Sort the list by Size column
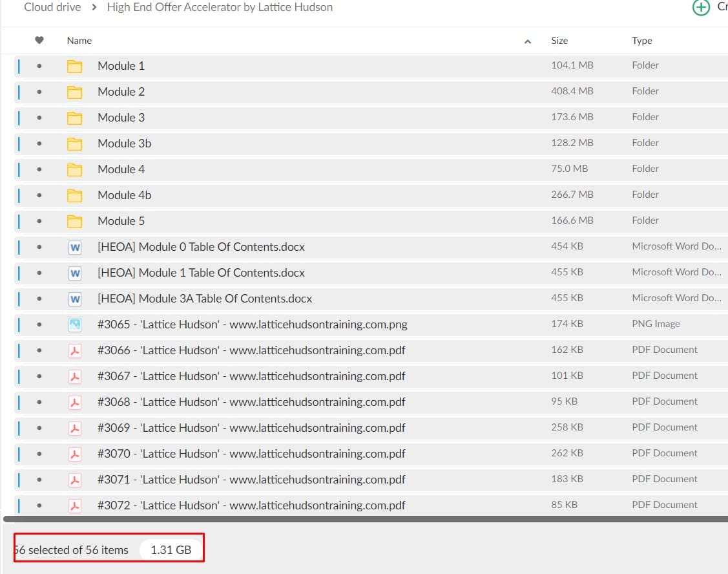This screenshot has width=728, height=574. pyautogui.click(x=559, y=41)
